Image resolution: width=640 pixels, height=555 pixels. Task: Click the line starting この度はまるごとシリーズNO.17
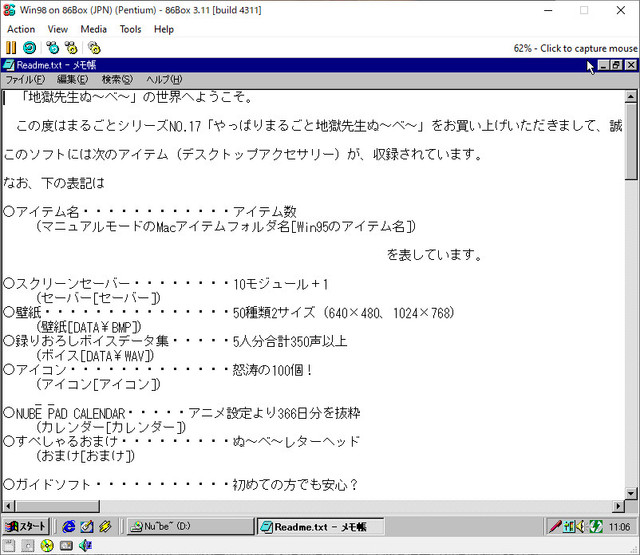(319, 126)
